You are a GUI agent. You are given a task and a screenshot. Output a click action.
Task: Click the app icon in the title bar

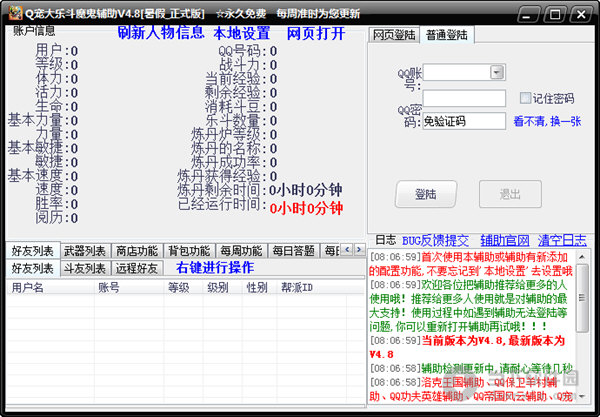(x=15, y=13)
